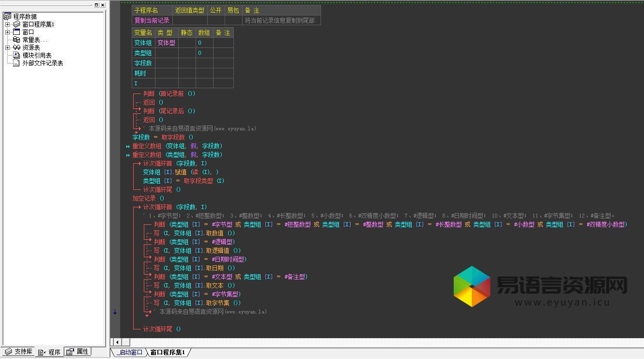Close the left project panel
The image size is (644, 359).
[103, 5]
